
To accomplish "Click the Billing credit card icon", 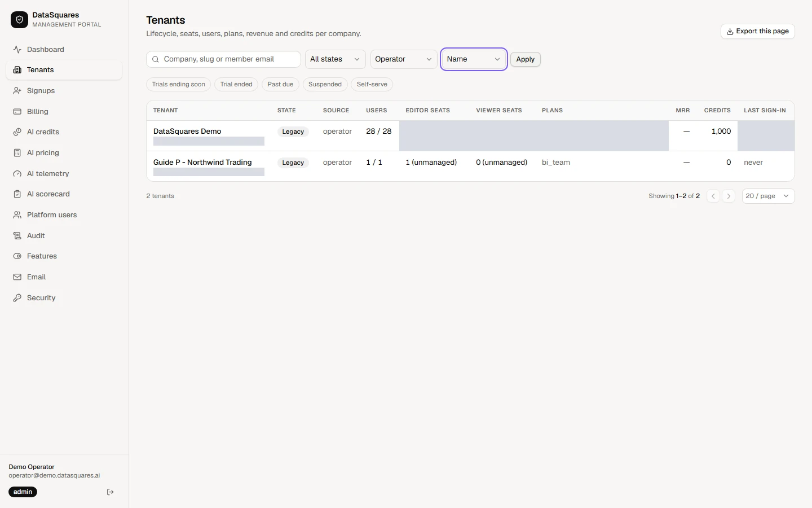I will point(17,112).
